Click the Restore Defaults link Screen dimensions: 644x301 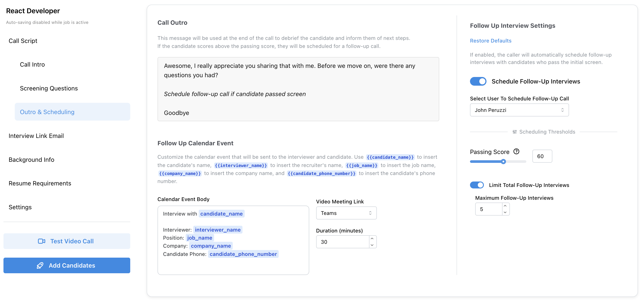point(491,41)
